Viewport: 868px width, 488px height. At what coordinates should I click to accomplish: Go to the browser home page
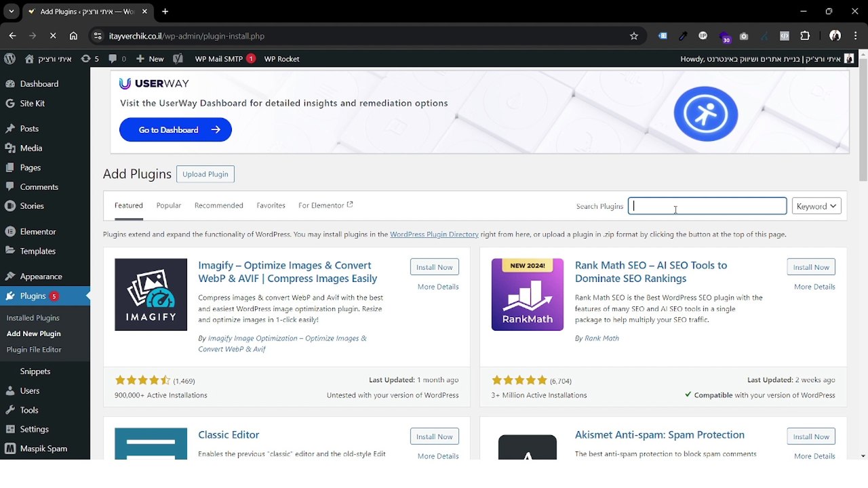[x=73, y=36]
